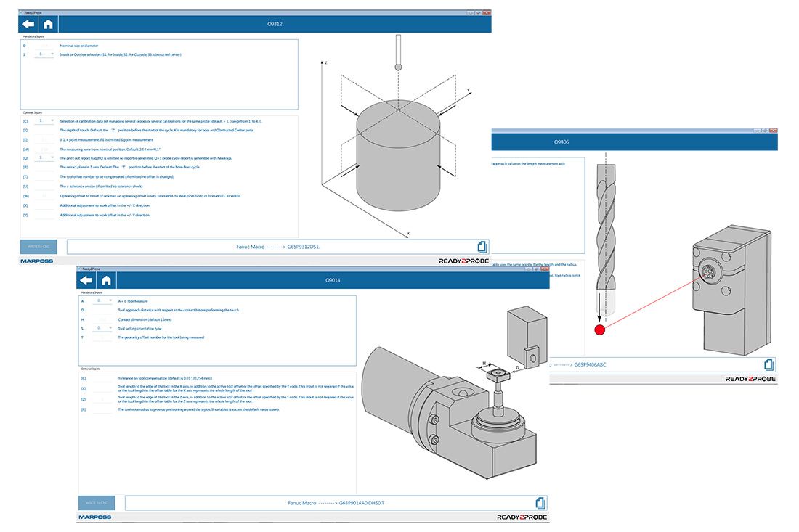The width and height of the screenshot is (799, 532).
Task: Focus [M] measuring zone input field
Action: pyautogui.click(x=44, y=150)
